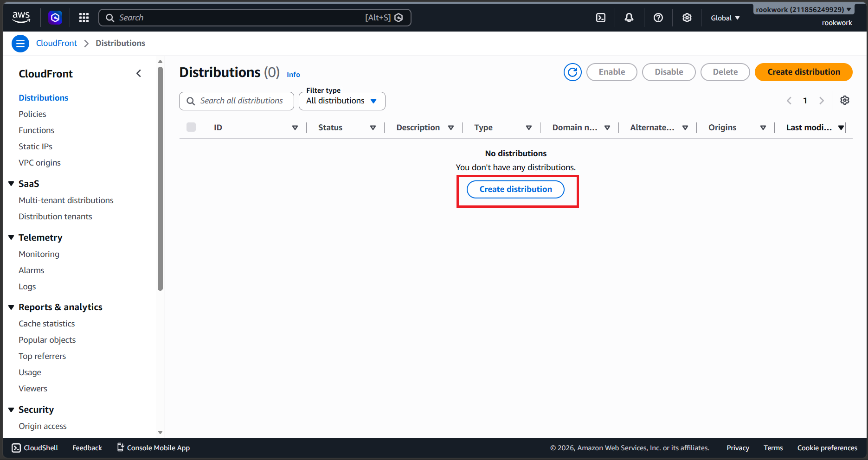The width and height of the screenshot is (868, 460).
Task: Open Filter type All distributions dropdown
Action: pyautogui.click(x=342, y=101)
